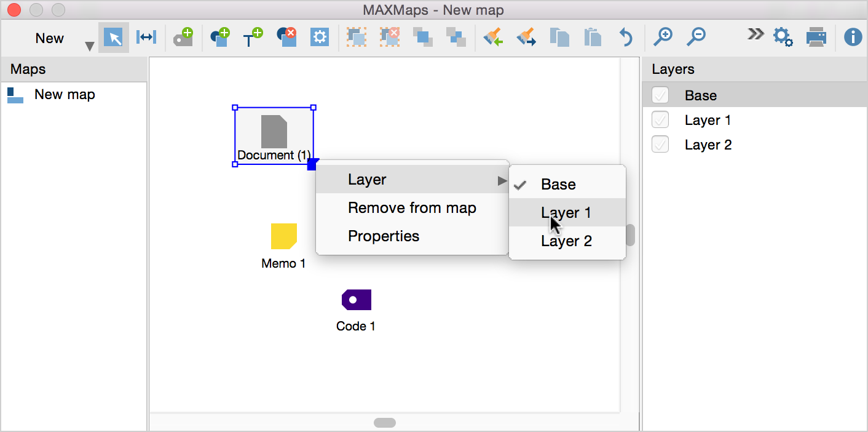Image resolution: width=868 pixels, height=432 pixels.
Task: Click the paste clipboard icon
Action: [x=593, y=38]
